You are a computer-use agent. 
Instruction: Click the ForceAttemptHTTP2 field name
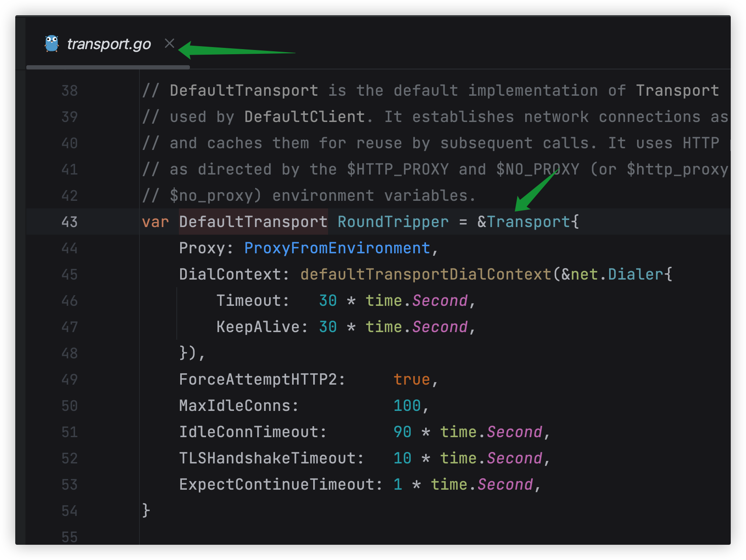coord(258,380)
